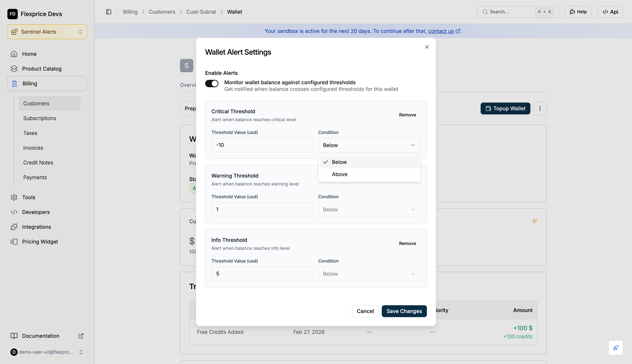Click the Amount column header

[x=522, y=310]
